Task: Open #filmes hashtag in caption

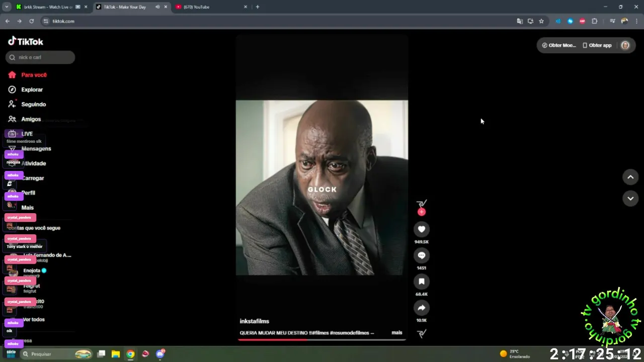Action: point(321,333)
